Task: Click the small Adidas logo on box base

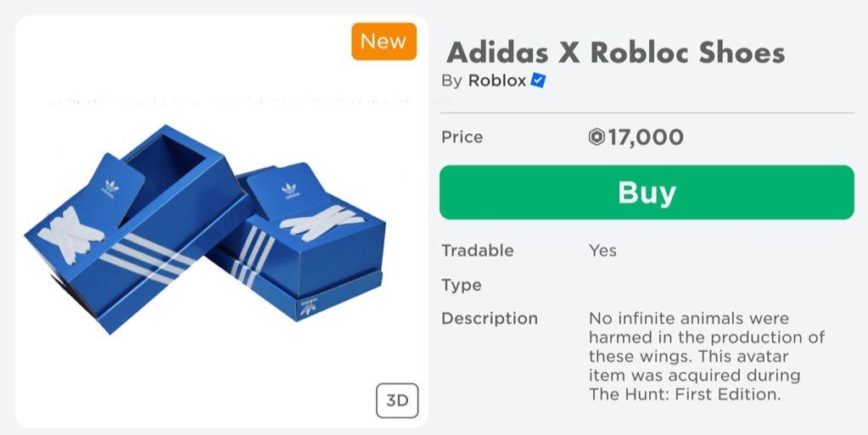Action: tap(309, 307)
